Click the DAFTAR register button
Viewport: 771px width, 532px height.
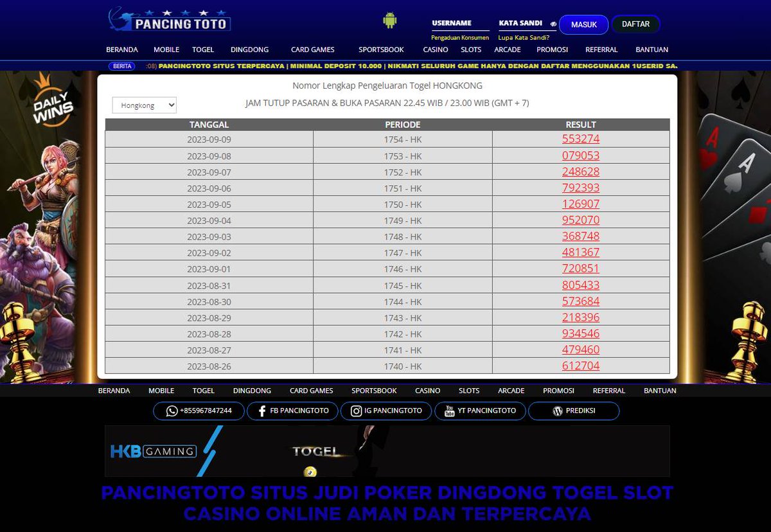point(635,24)
